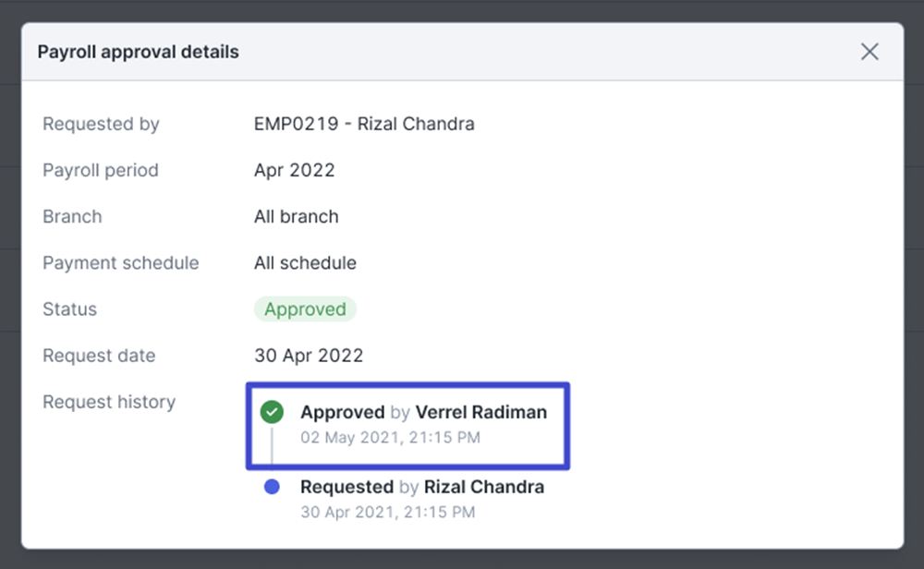The image size is (924, 569).
Task: Click the Status field label
Action: [69, 309]
